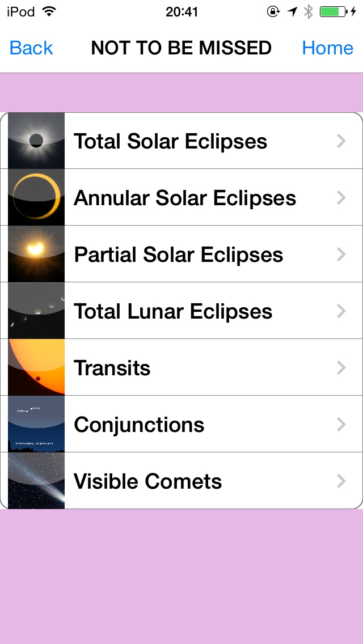Expand Annular Solar Eclipses with its chevron
This screenshot has width=363, height=644.
point(341,198)
